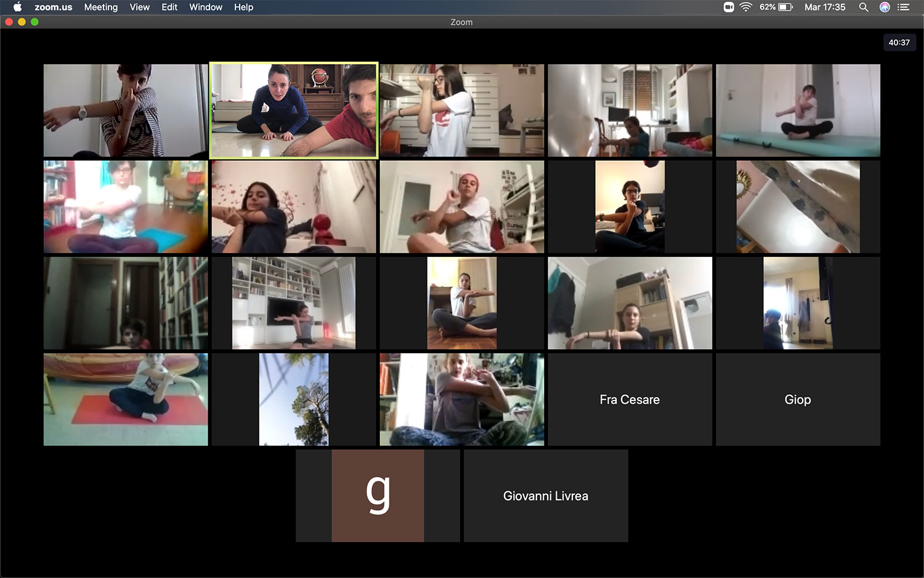Screen dimensions: 924x578
Task: Enter full screen with green button
Action: [34, 22]
